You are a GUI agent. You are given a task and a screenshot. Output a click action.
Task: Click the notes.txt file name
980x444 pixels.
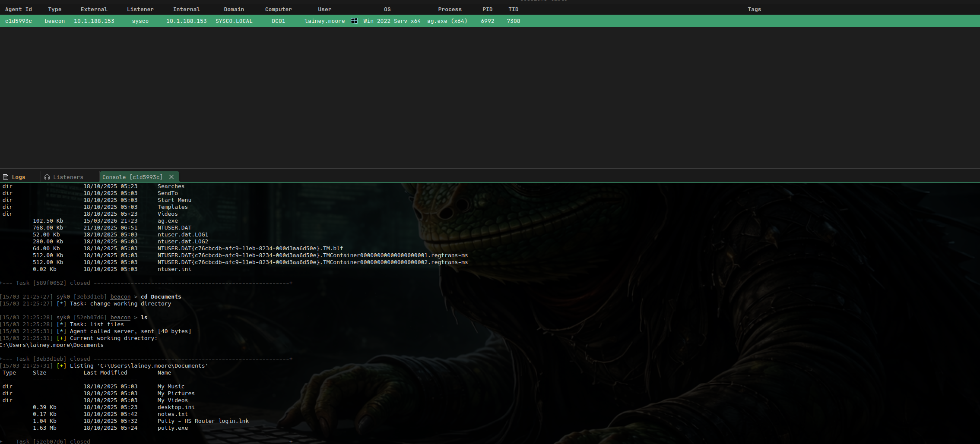coord(173,414)
